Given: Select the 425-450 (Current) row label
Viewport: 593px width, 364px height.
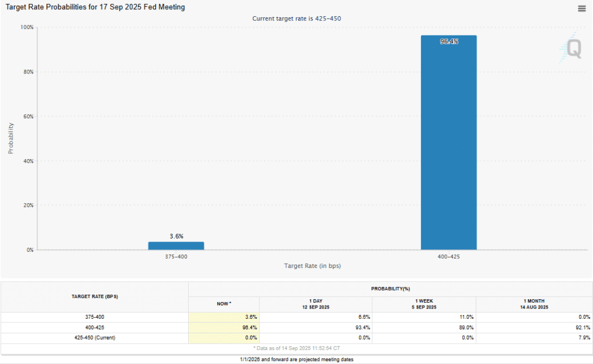Looking at the screenshot, I should point(94,337).
